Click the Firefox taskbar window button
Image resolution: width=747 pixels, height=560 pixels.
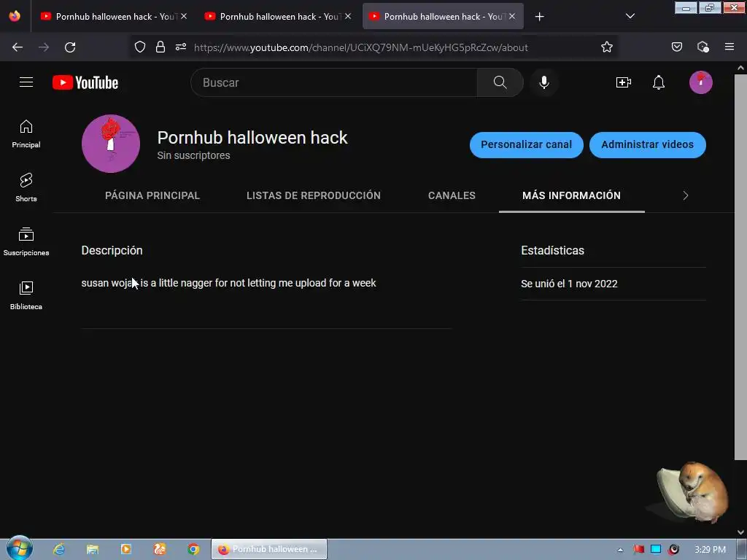coord(269,549)
